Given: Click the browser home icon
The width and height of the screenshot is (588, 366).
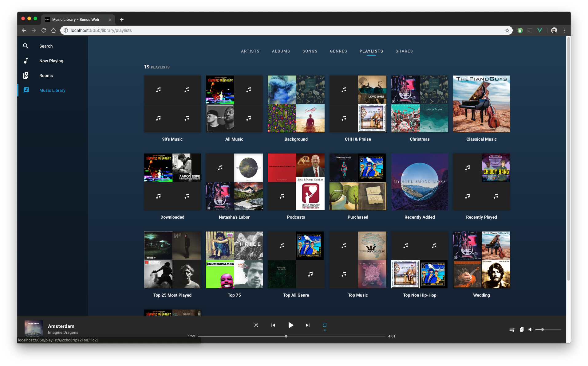Looking at the screenshot, I should coord(53,30).
